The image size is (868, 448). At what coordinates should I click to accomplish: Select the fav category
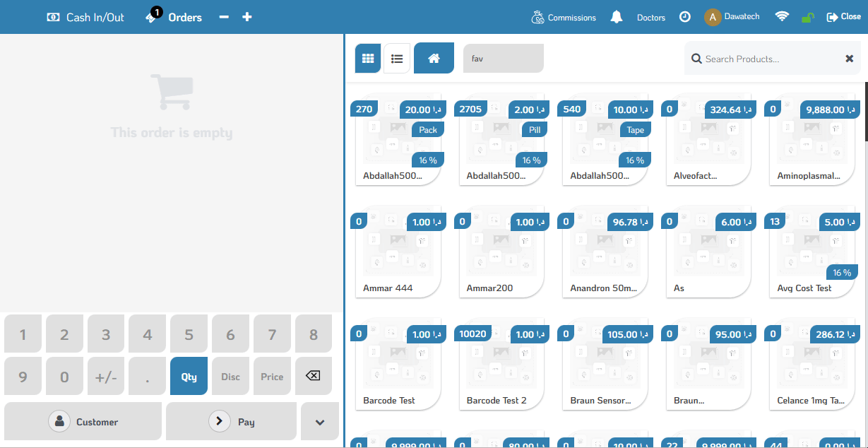coord(504,59)
